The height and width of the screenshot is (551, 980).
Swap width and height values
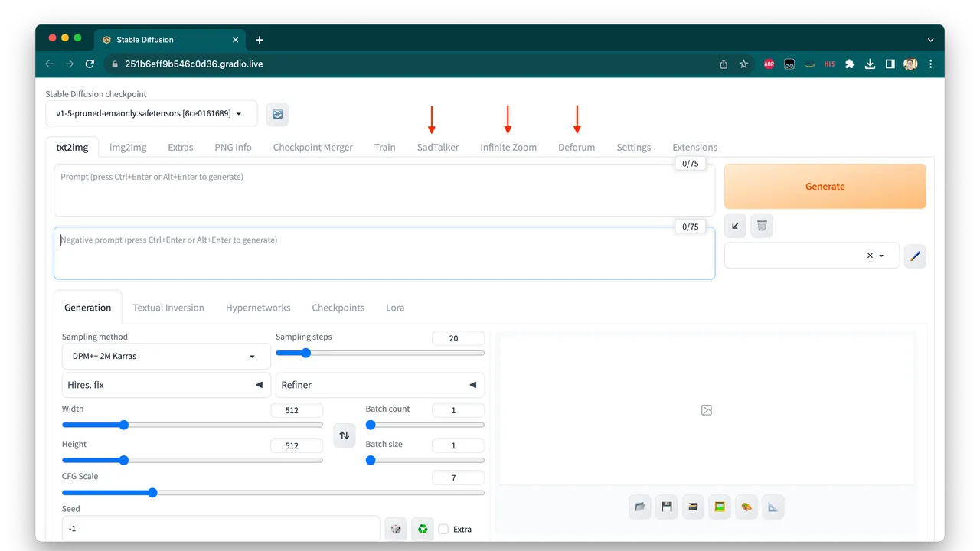tap(345, 435)
